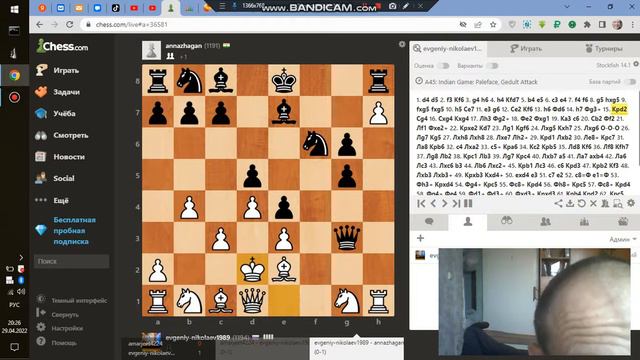Open board settings gear above the board
The image size is (640, 360).
402,44
